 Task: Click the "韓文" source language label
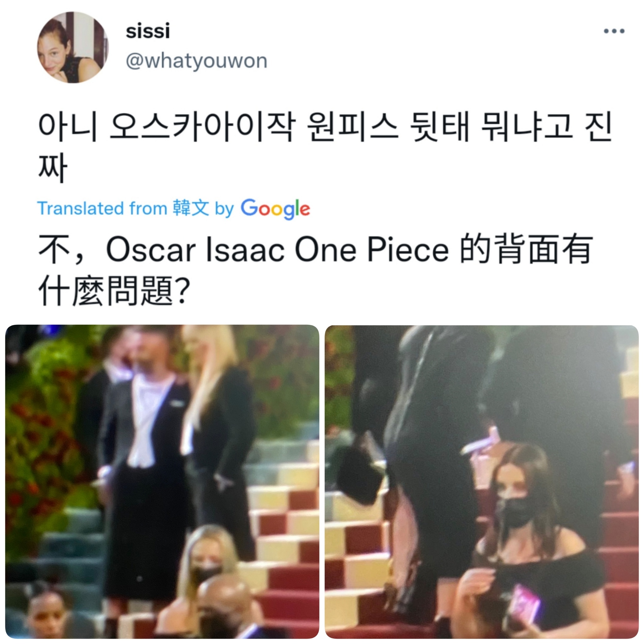[x=191, y=208]
